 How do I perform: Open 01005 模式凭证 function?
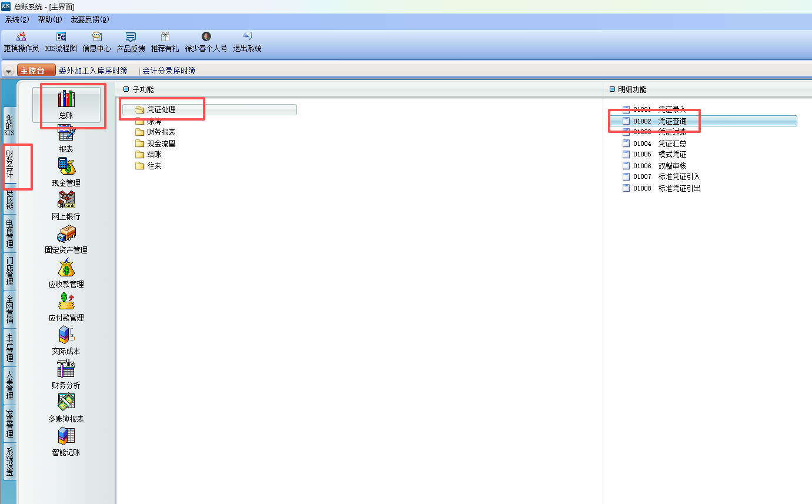tap(671, 154)
